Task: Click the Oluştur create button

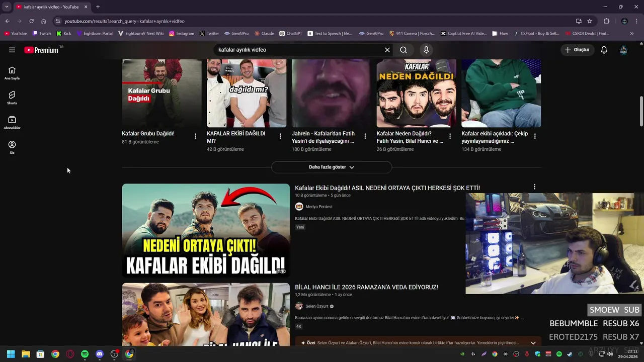Action: tap(577, 50)
